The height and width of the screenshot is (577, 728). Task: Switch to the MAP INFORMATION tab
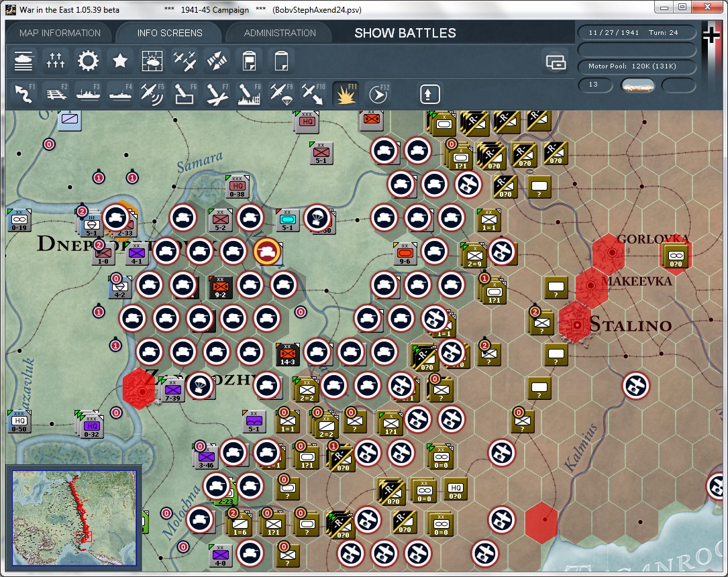tap(60, 33)
